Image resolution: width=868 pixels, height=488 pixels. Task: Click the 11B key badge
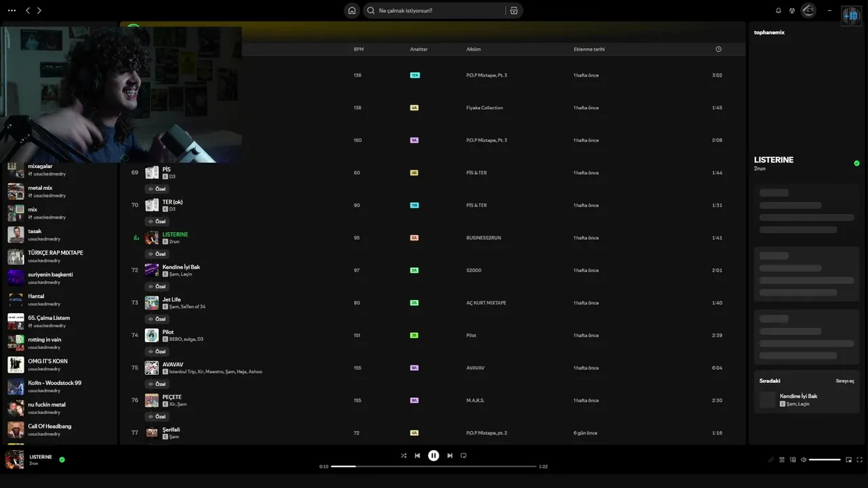tap(414, 205)
